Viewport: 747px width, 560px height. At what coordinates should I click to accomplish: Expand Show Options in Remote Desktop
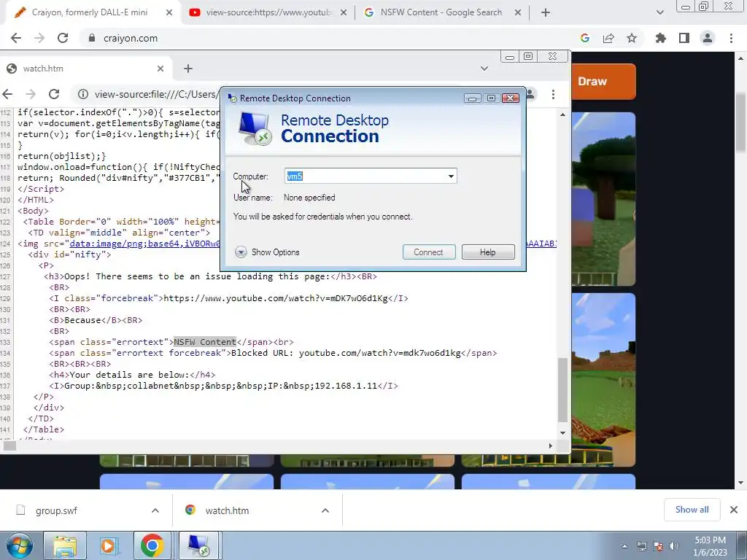click(267, 252)
